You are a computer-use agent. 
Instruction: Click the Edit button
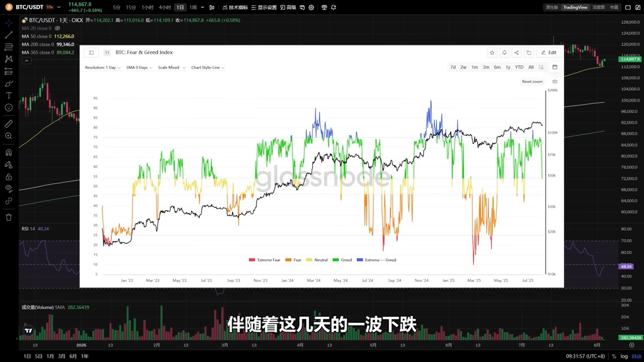pos(549,53)
